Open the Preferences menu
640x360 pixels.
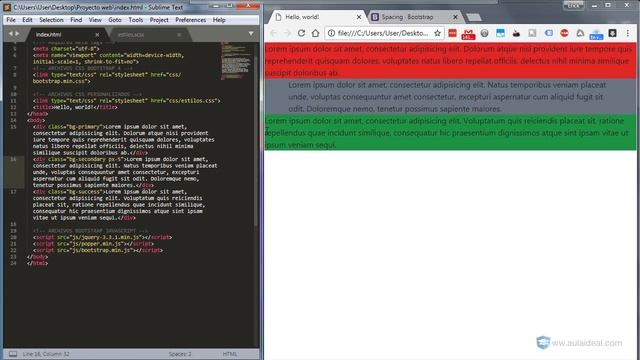click(x=191, y=20)
